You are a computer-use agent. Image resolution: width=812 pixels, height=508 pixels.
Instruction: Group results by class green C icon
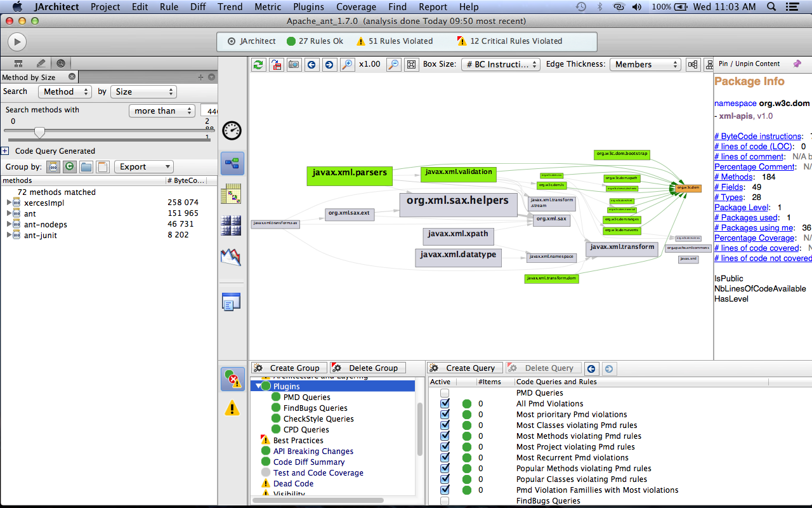click(70, 167)
